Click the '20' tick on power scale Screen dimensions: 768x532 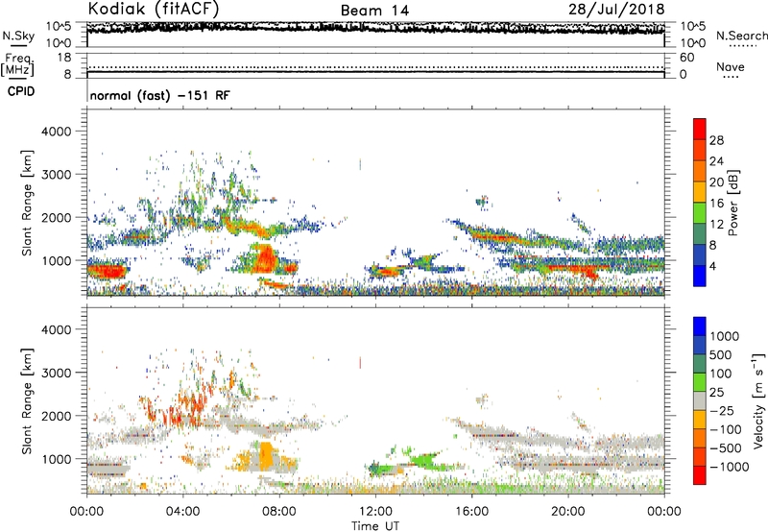pyautogui.click(x=716, y=182)
